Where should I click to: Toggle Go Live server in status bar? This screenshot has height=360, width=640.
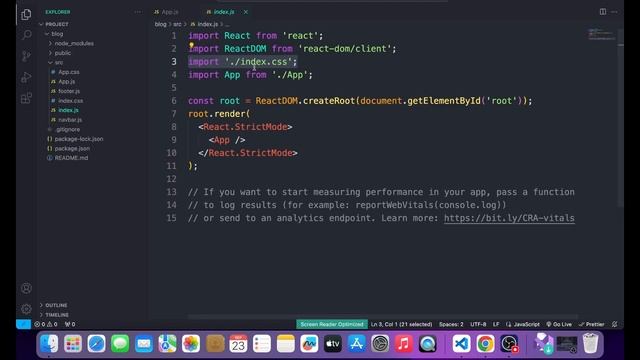(x=559, y=324)
